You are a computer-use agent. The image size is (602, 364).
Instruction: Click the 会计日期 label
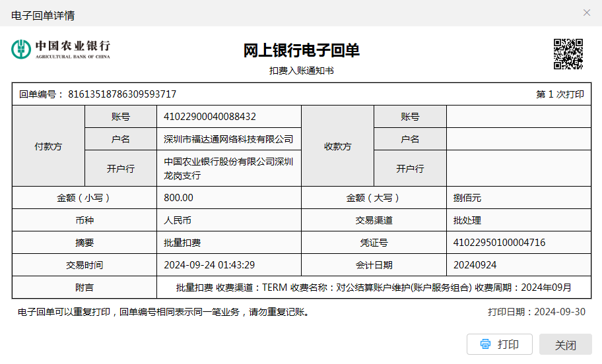[374, 265]
